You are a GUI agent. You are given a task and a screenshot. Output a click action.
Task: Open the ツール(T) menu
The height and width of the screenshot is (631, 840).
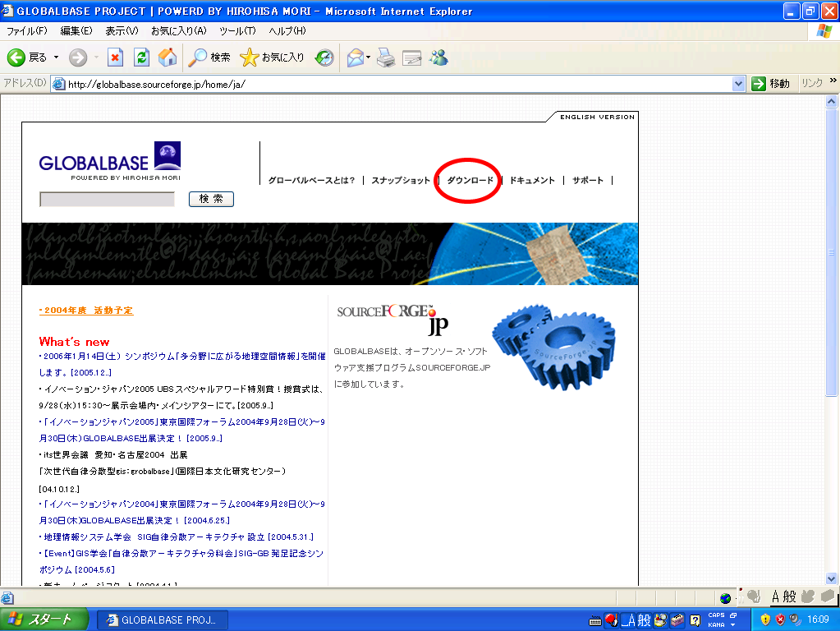coord(237,31)
